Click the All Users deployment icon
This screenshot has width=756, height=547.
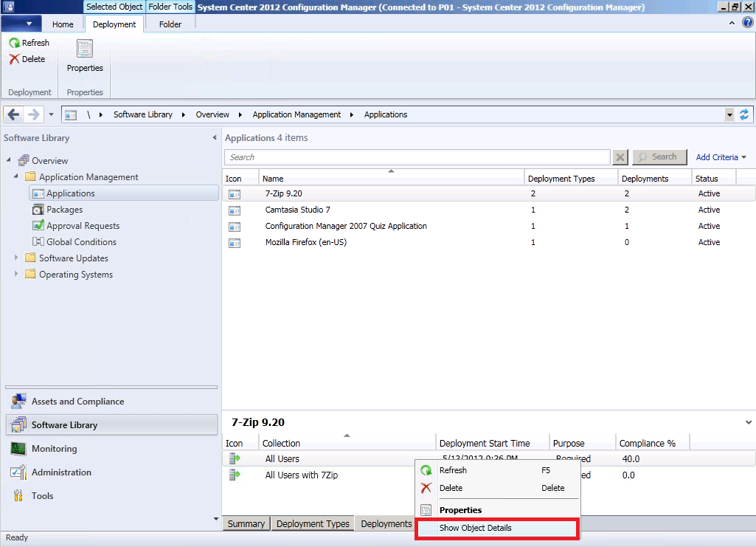click(x=235, y=458)
